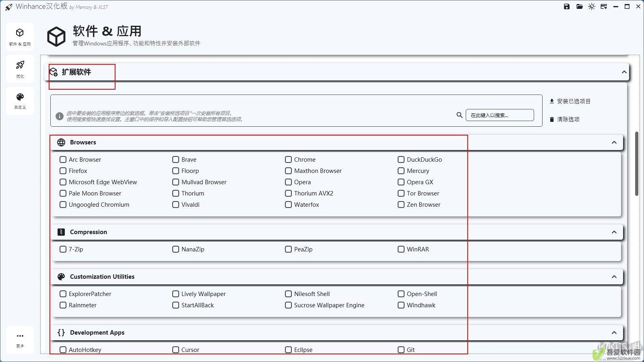Switch to the 优化 sidebar tab

coord(20,69)
